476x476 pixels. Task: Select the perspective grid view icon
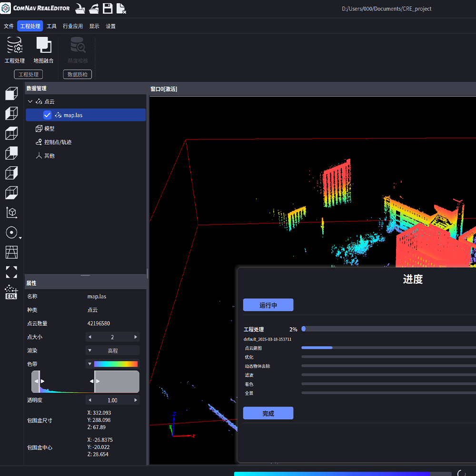click(x=11, y=252)
